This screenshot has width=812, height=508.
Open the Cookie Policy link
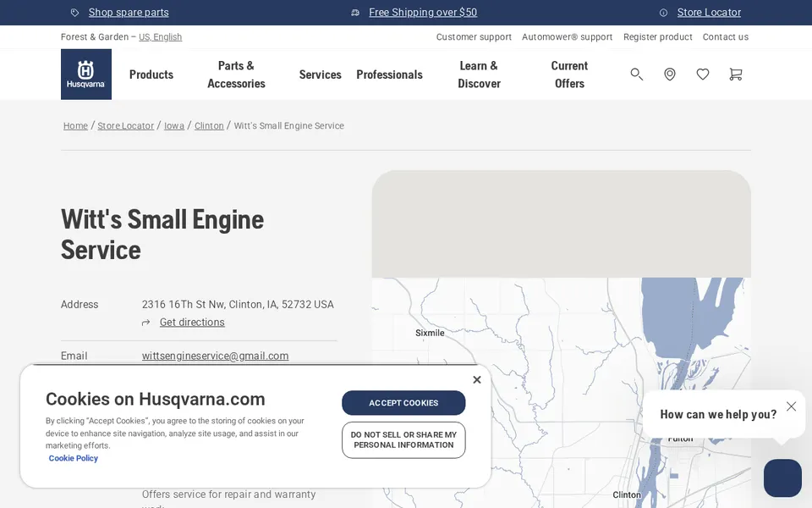click(x=73, y=458)
